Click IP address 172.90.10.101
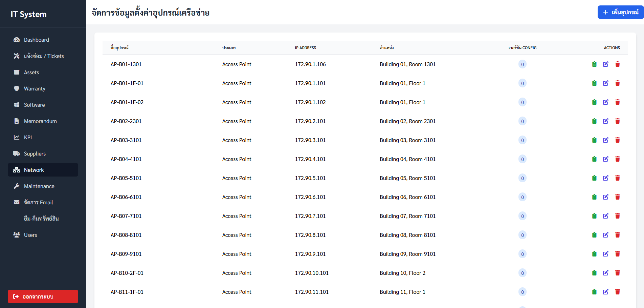The height and width of the screenshot is (308, 644). click(312, 273)
